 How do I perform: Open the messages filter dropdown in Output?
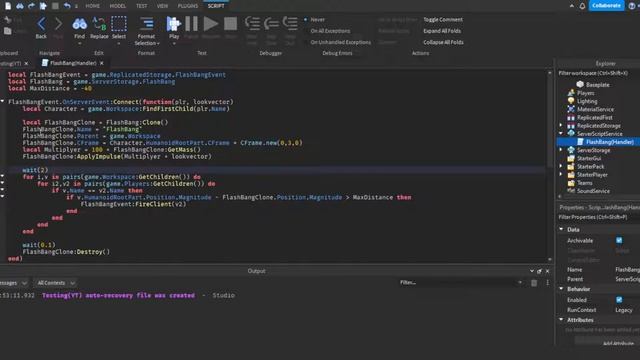coord(13,282)
